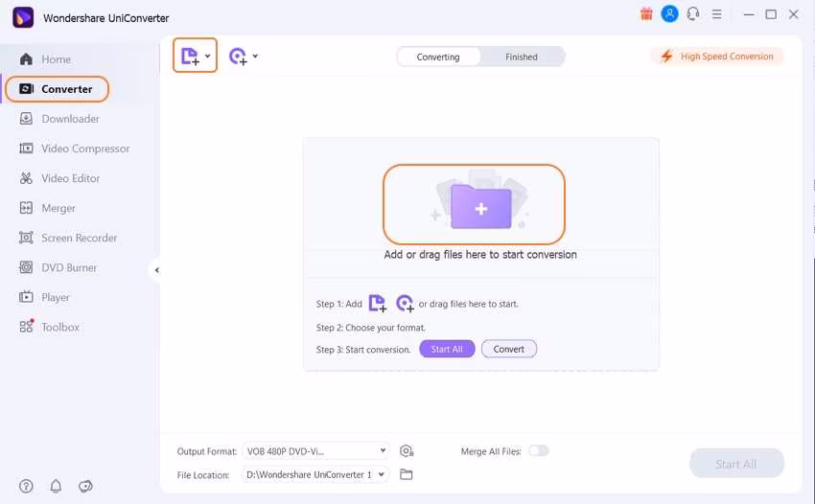Click the Add Files icon in toolbar
This screenshot has width=815, height=504.
190,57
